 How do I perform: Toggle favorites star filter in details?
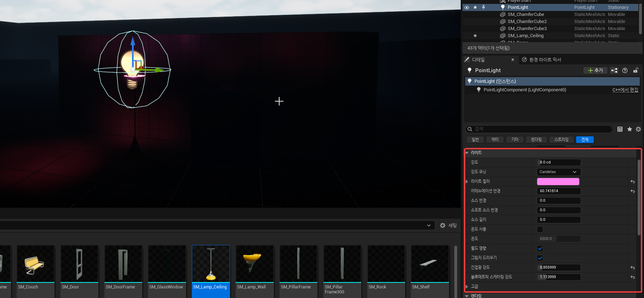pyautogui.click(x=629, y=129)
